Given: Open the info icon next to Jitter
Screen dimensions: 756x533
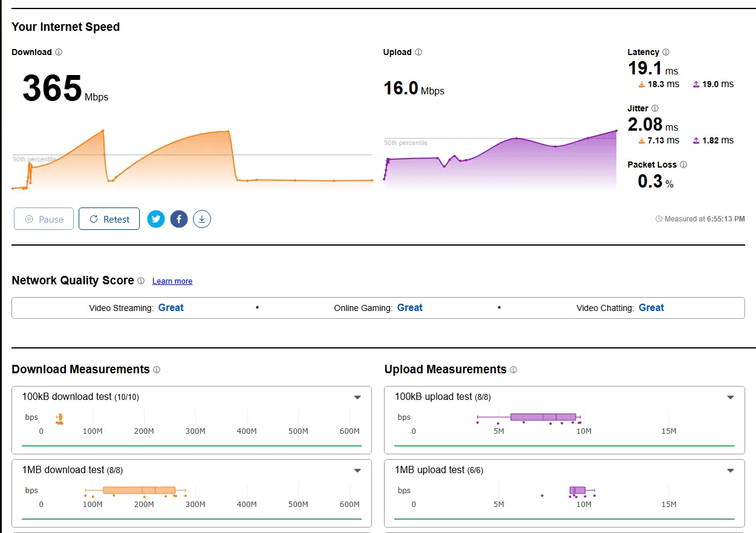Looking at the screenshot, I should 655,108.
